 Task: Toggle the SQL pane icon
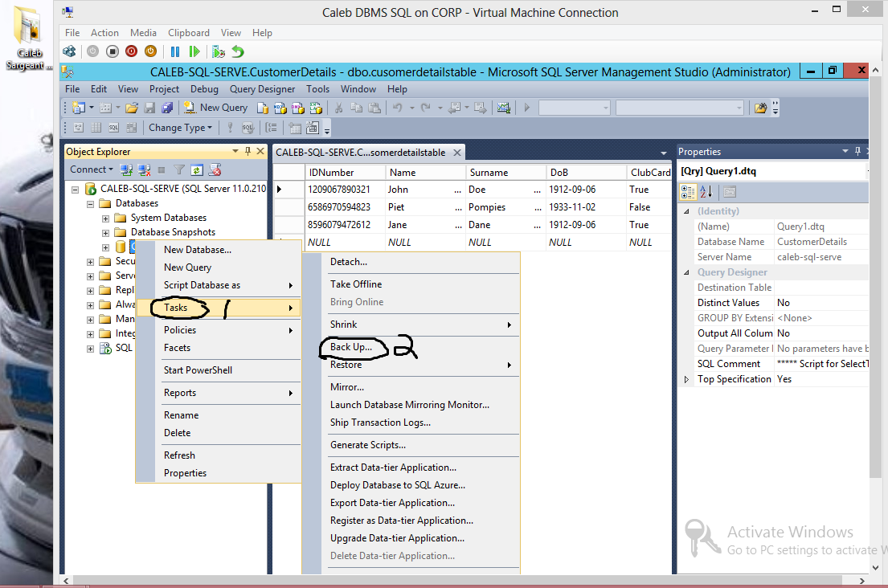pyautogui.click(x=114, y=128)
